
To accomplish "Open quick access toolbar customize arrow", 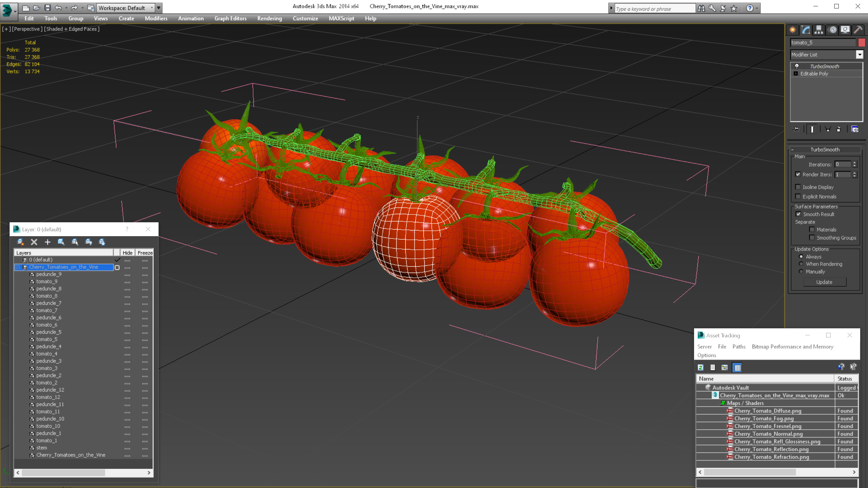I will pos(159,8).
